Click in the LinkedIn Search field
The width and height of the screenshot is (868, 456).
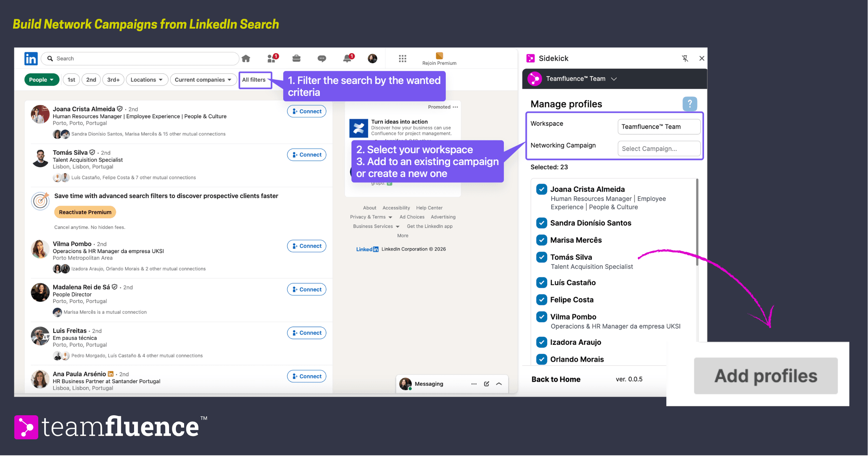click(140, 59)
